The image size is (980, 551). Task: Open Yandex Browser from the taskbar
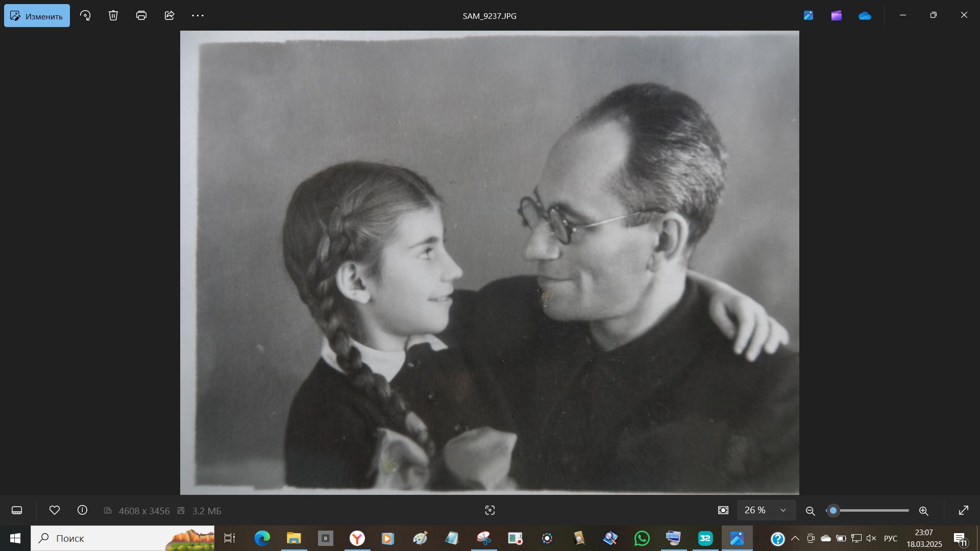[x=357, y=538]
